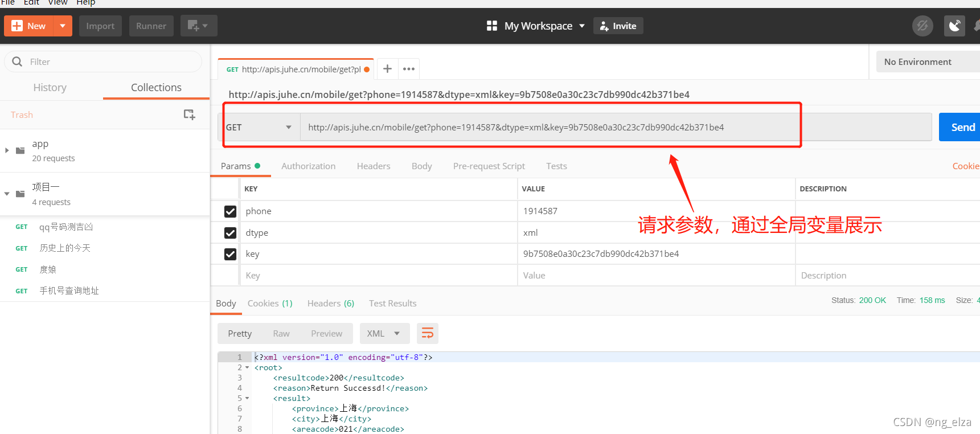Open the 历史上的今天 request
The image size is (980, 434).
pyautogui.click(x=65, y=248)
